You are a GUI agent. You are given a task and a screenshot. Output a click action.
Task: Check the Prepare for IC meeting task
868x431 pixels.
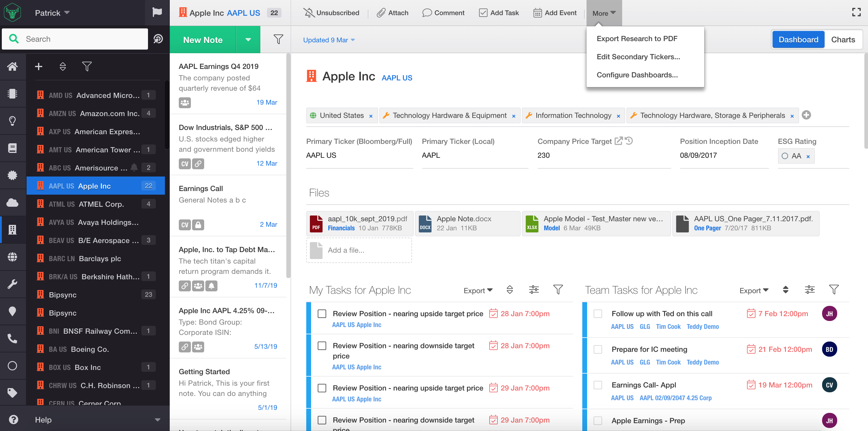coord(598,349)
